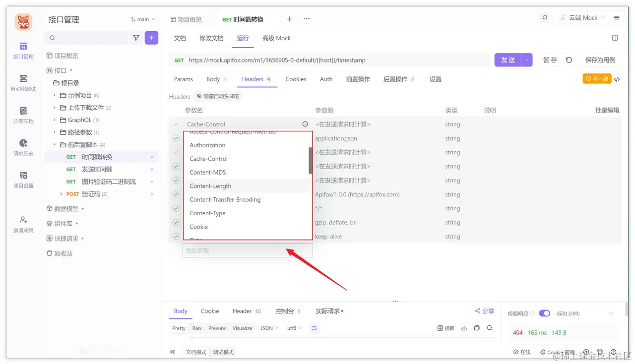Open the tab bar more options ellipsis
The height and width of the screenshot is (364, 635).
coord(307,19)
